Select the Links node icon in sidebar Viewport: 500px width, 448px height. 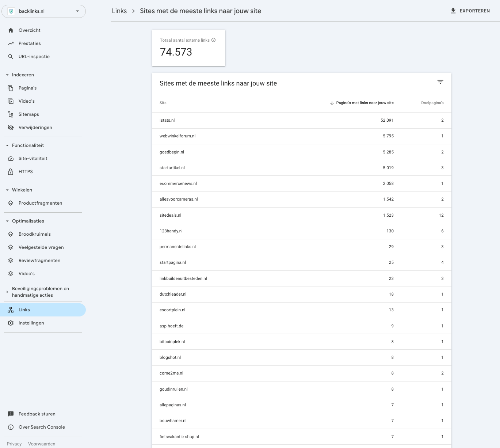[x=11, y=310]
